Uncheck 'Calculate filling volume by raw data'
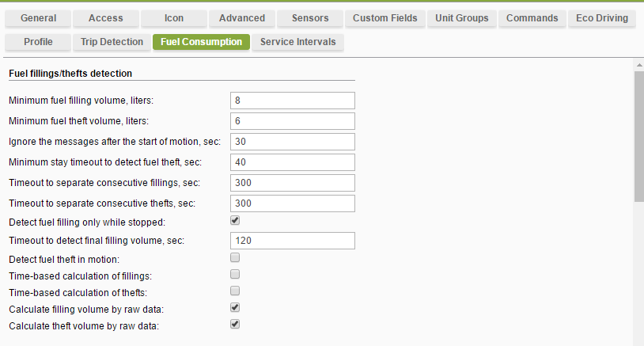 pos(235,307)
